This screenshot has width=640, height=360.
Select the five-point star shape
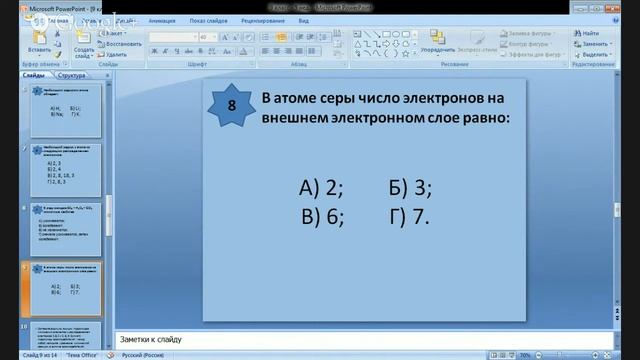[x=405, y=54]
